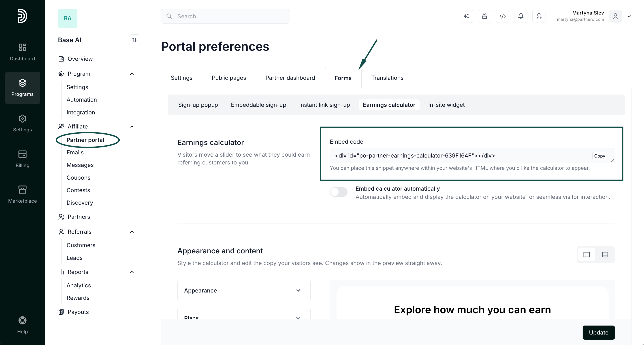Open Coupons in the Affiliate menu
This screenshot has height=345, width=644.
pyautogui.click(x=78, y=178)
